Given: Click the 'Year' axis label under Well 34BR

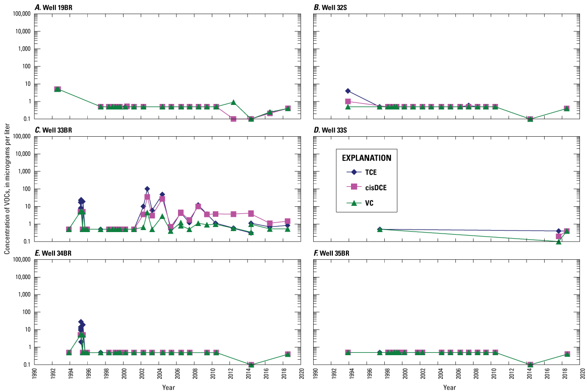Looking at the screenshot, I should [169, 387].
